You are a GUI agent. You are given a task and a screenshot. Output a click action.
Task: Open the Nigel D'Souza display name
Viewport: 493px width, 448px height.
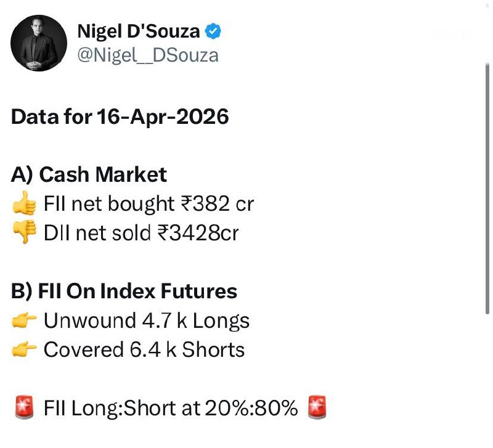[x=139, y=31]
